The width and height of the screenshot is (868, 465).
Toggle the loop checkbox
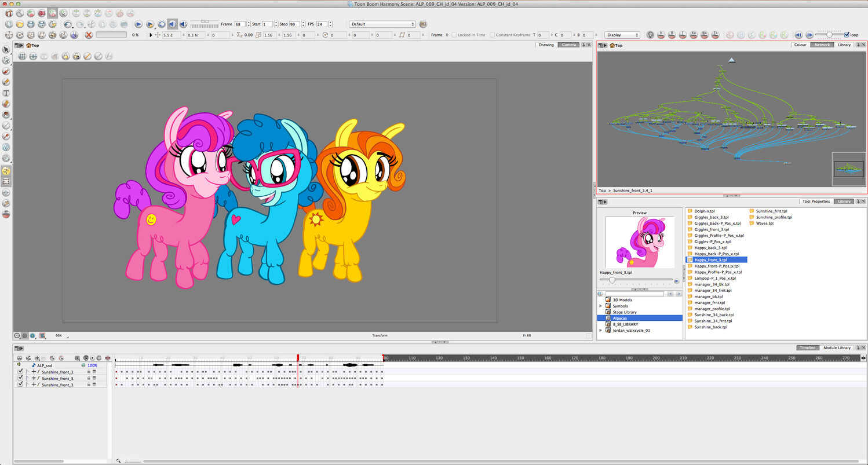point(847,35)
